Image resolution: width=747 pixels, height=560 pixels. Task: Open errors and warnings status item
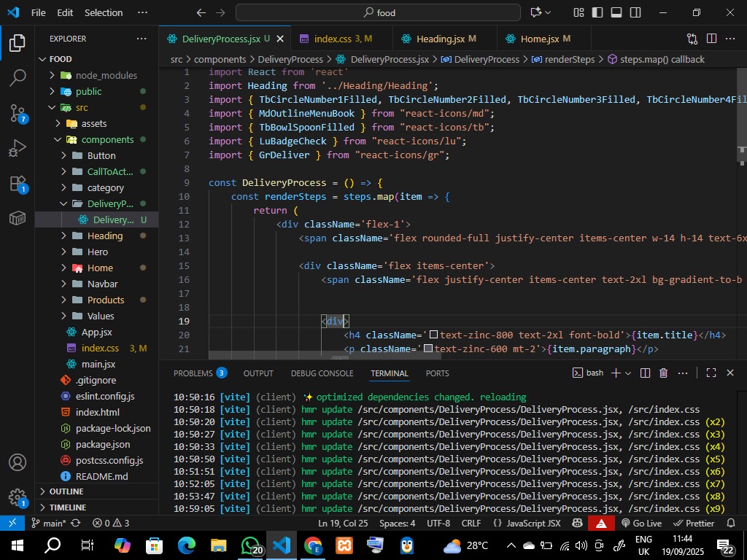click(x=111, y=524)
